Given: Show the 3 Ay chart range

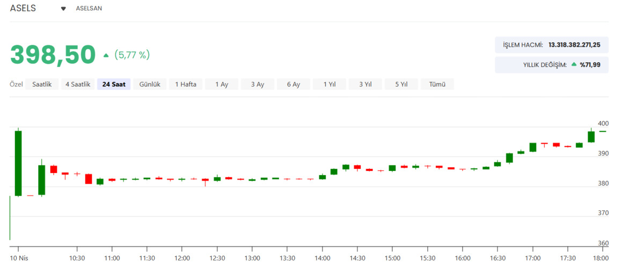Looking at the screenshot, I should [258, 84].
